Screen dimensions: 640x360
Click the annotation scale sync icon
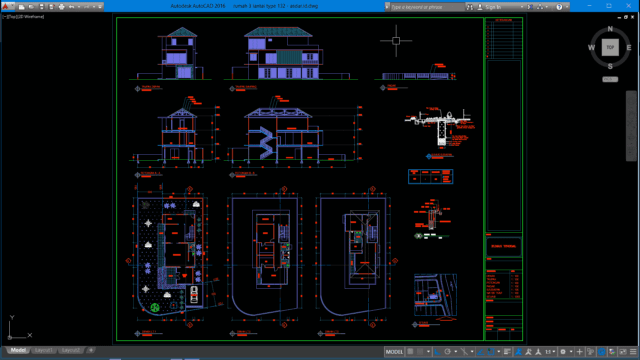coord(538,352)
